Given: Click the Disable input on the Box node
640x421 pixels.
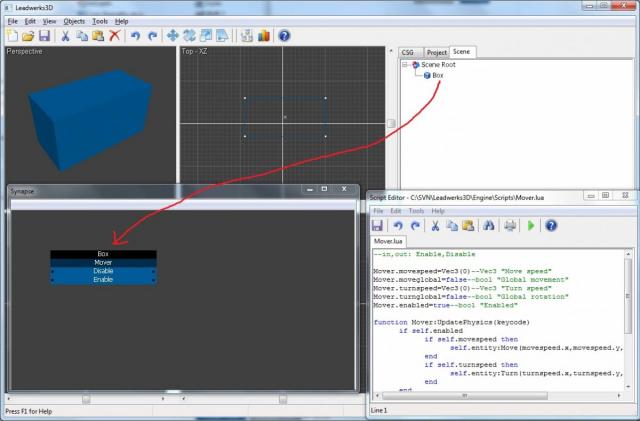Looking at the screenshot, I should (103, 271).
